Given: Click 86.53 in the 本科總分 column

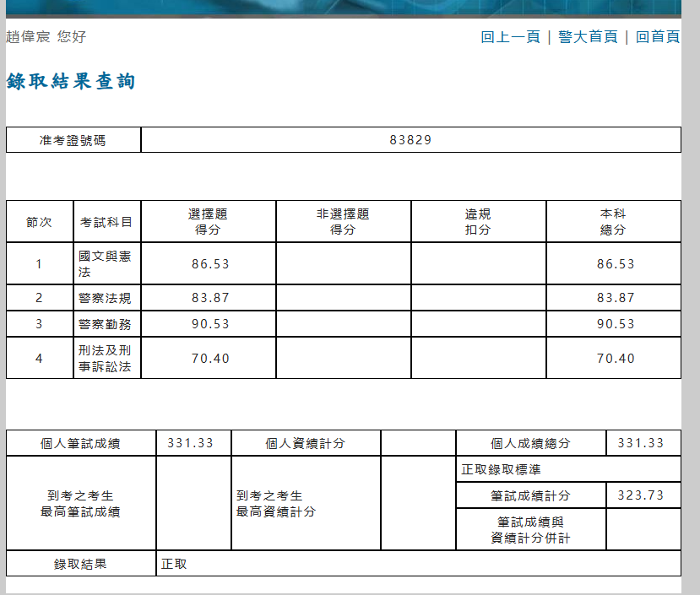Looking at the screenshot, I should [616, 264].
